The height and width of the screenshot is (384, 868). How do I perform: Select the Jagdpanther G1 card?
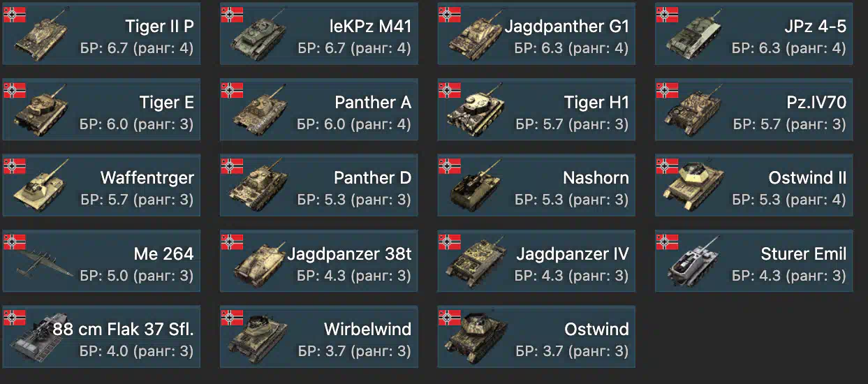pyautogui.click(x=536, y=34)
